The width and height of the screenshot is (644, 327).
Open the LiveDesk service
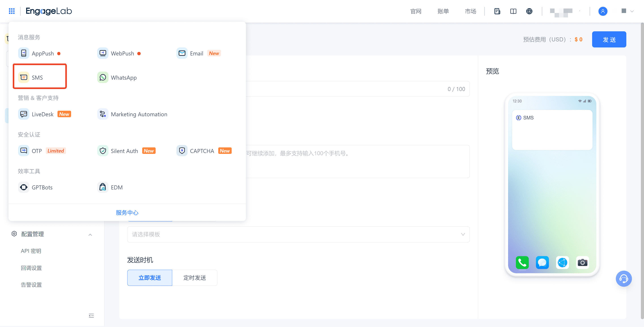point(44,114)
